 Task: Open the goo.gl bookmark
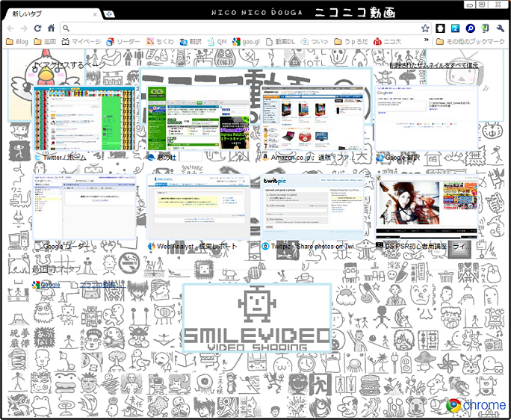[246, 42]
